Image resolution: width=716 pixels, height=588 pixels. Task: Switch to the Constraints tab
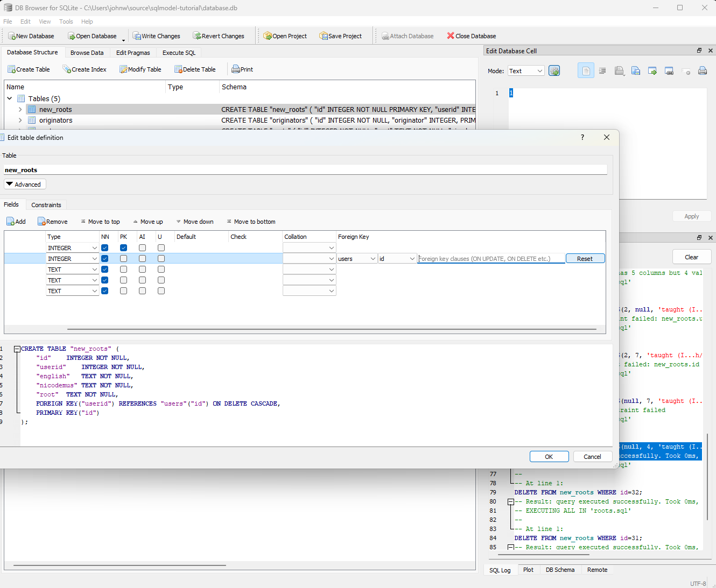pyautogui.click(x=46, y=205)
